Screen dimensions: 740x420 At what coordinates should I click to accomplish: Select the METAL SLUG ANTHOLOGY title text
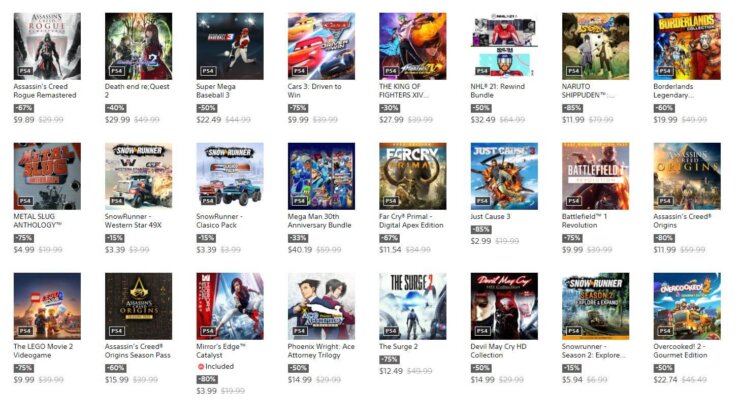37,220
